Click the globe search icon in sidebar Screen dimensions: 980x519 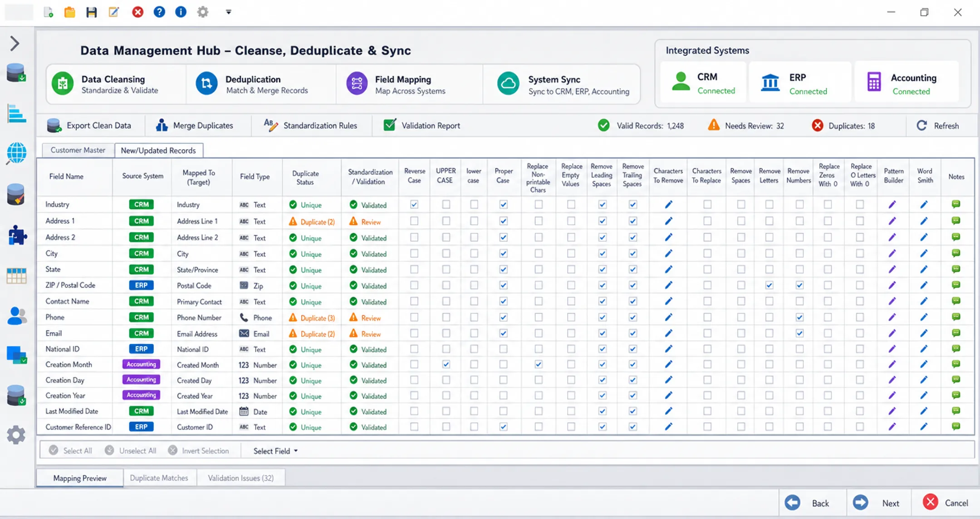tap(16, 153)
